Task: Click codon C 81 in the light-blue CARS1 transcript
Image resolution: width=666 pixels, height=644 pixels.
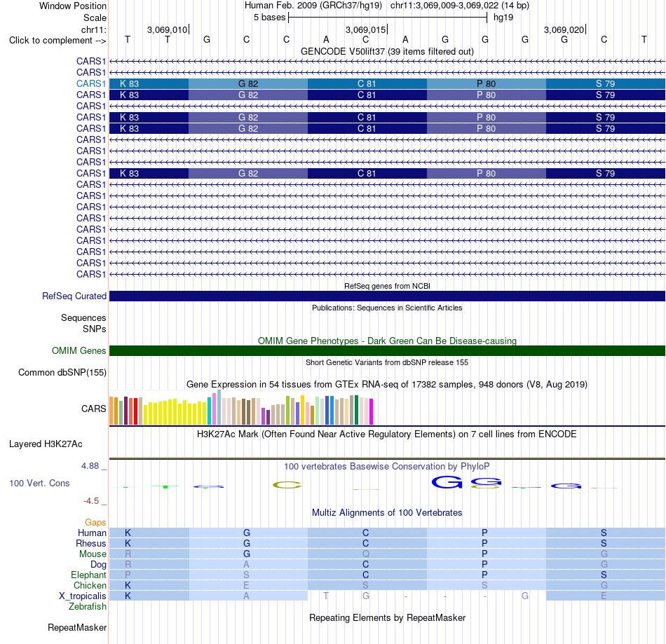Action: (367, 83)
